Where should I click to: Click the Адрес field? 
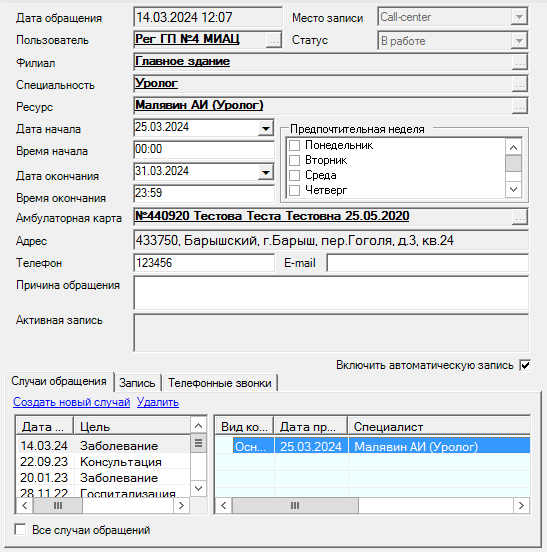tap(331, 240)
